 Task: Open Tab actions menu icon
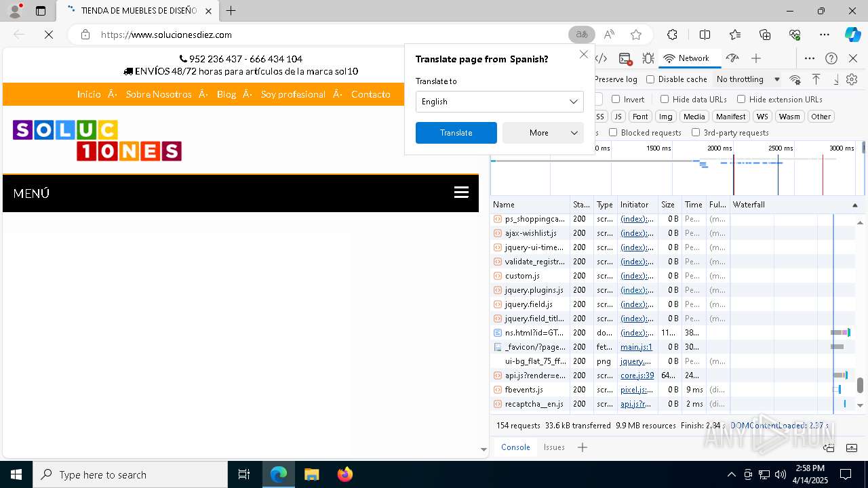click(x=41, y=11)
